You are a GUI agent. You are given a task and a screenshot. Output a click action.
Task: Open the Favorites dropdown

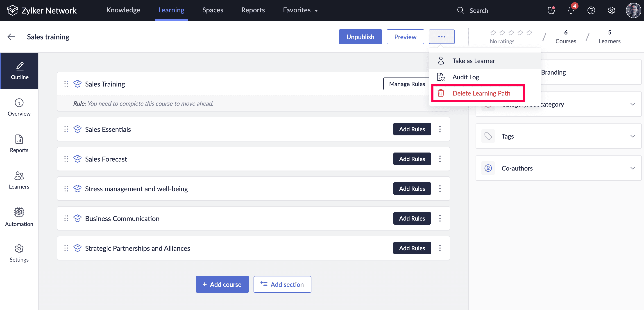pos(300,10)
